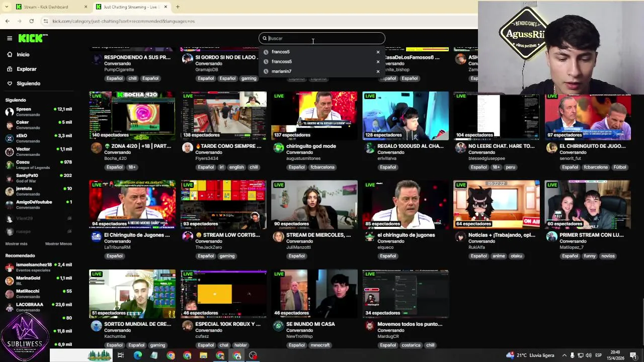The width and height of the screenshot is (644, 362).
Task: Click the MarinaGold avatar in Recomendado
Action: tap(10, 281)
